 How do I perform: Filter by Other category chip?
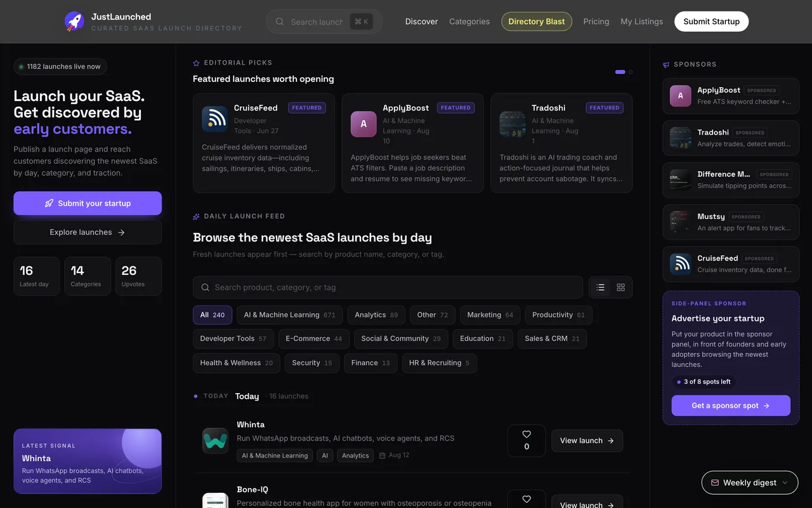click(x=433, y=315)
